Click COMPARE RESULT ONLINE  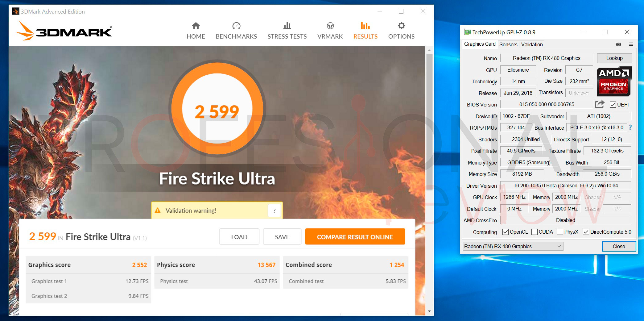pos(355,237)
